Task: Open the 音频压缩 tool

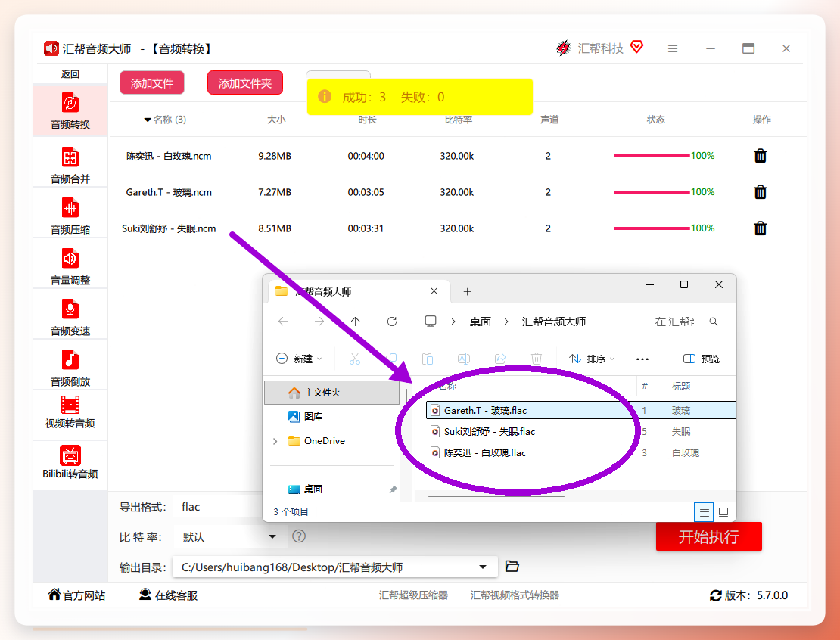Action: [x=70, y=216]
